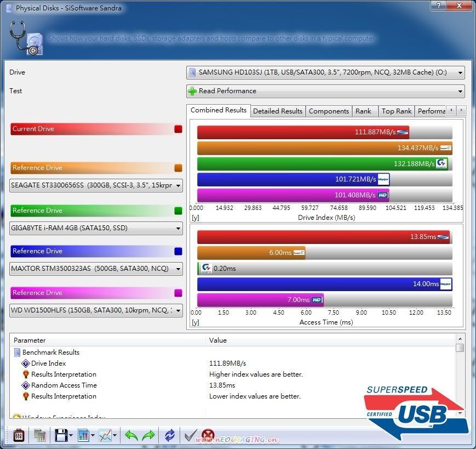
Task: Click the bar chart toolbar icon
Action: pos(83,436)
